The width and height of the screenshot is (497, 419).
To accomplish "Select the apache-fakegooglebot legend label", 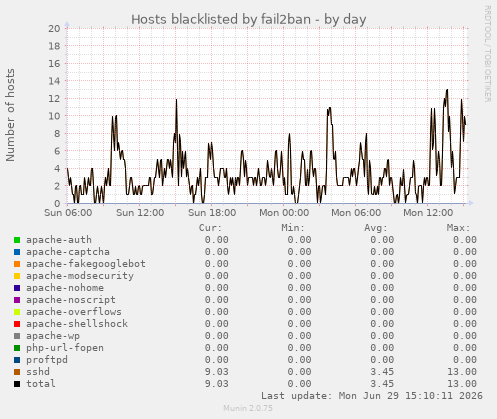I will [x=86, y=264].
